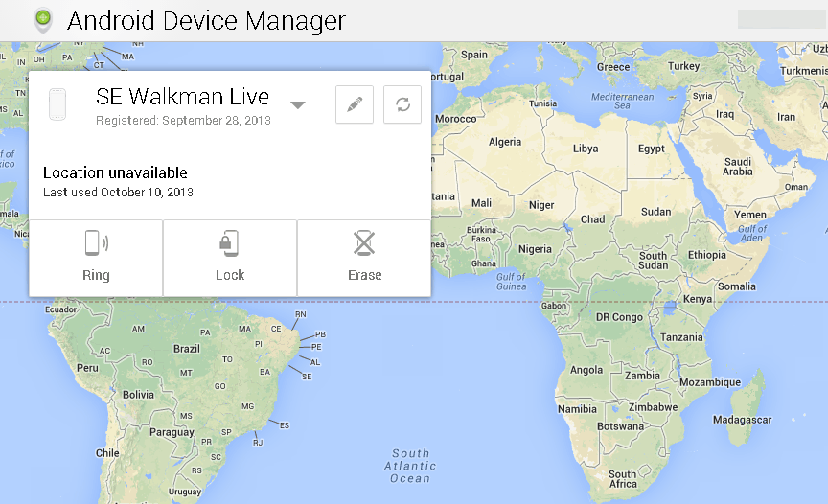
Task: Click "Last used October 10, 2013" text
Action: [118, 192]
